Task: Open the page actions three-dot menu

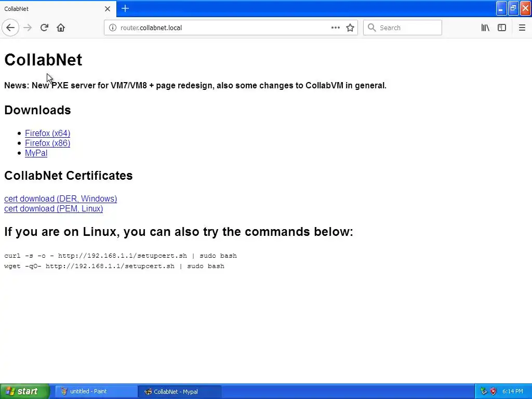Action: (335, 28)
